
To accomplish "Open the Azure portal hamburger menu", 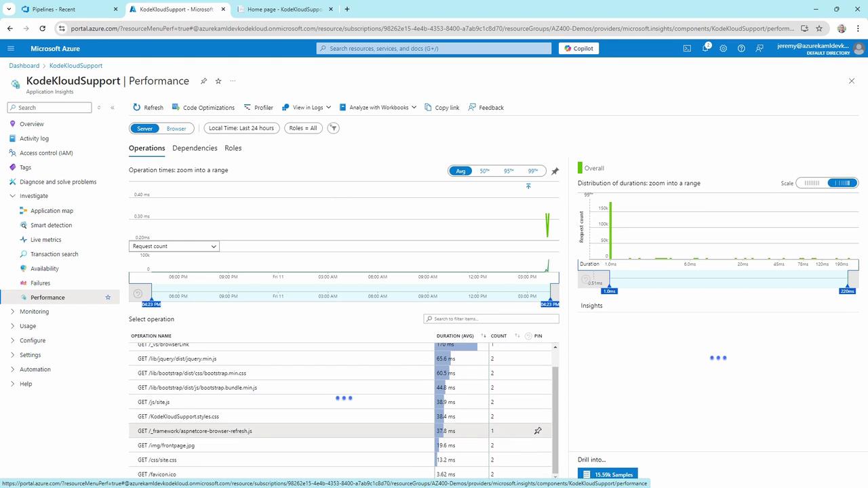I will tap(11, 49).
